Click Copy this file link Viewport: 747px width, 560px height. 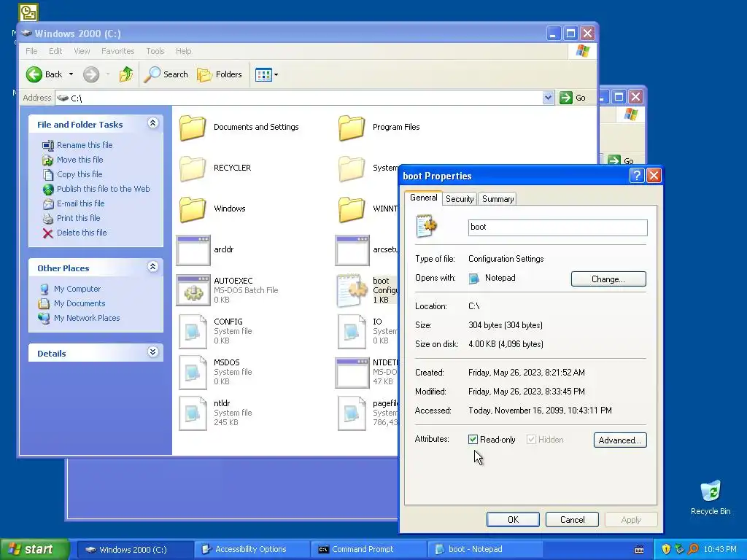pos(80,174)
